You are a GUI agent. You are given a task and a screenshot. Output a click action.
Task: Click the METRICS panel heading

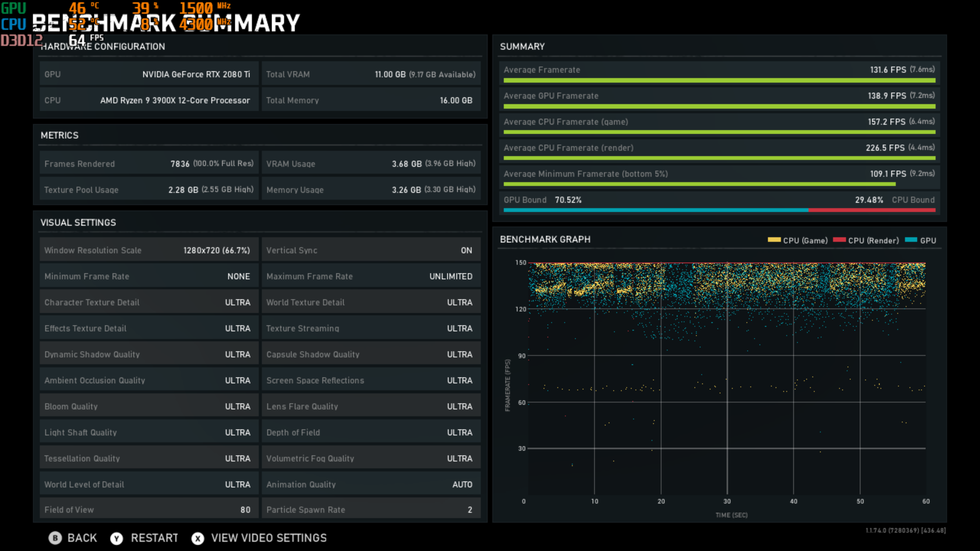pos(60,135)
